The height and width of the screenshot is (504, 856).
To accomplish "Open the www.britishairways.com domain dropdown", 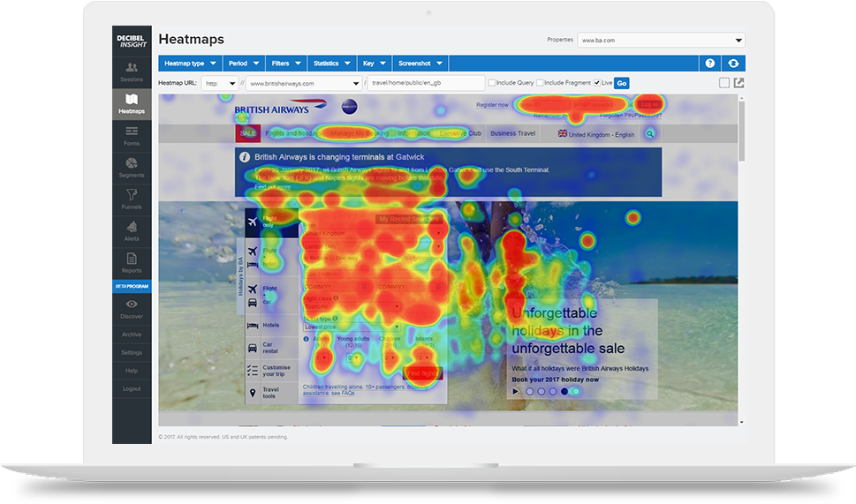I will (x=304, y=84).
